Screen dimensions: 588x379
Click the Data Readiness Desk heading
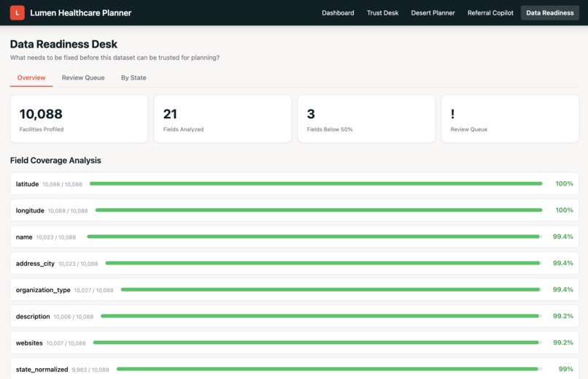63,44
